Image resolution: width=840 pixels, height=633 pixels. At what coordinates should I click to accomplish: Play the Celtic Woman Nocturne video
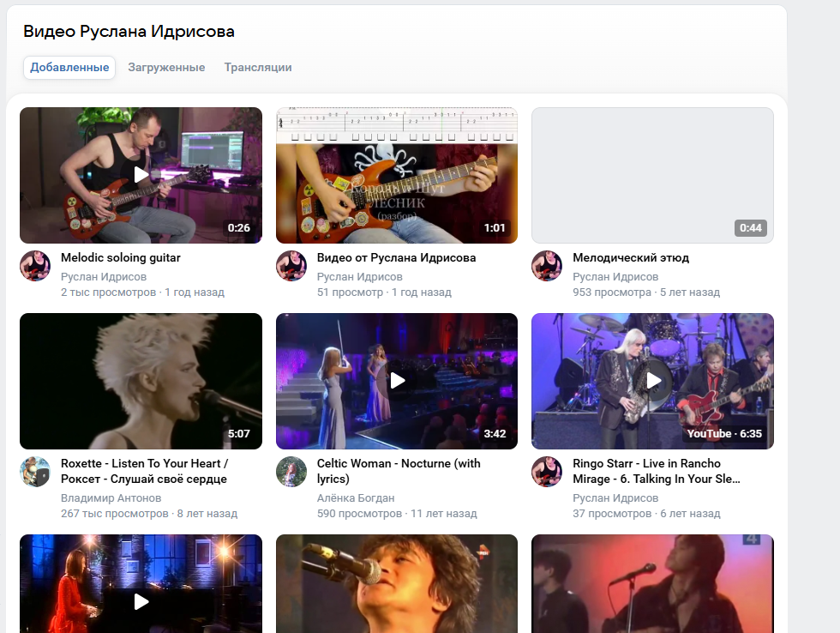tap(396, 381)
